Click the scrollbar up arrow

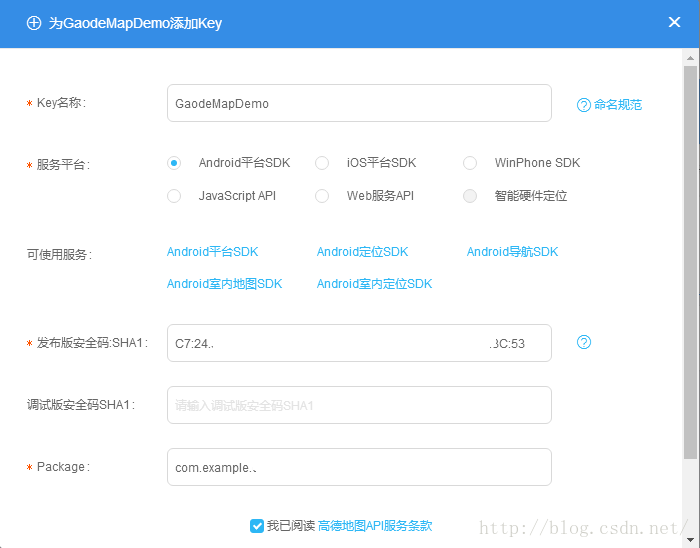691,58
